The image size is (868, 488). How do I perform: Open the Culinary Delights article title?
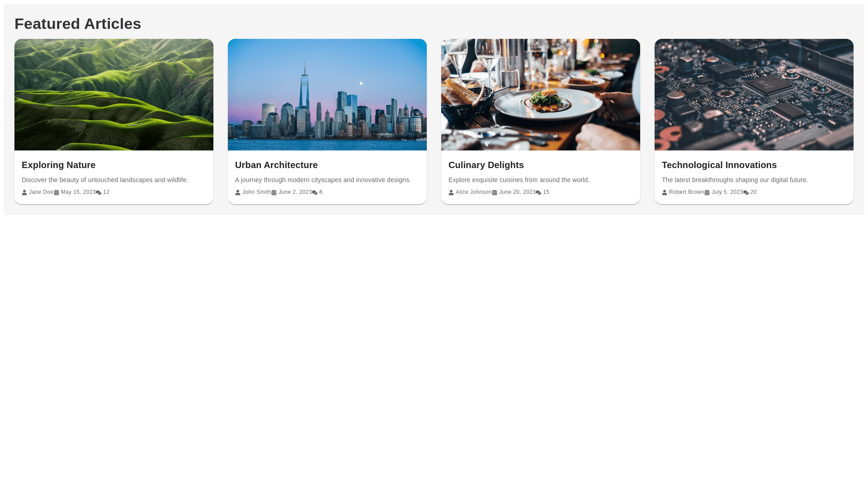tap(486, 165)
